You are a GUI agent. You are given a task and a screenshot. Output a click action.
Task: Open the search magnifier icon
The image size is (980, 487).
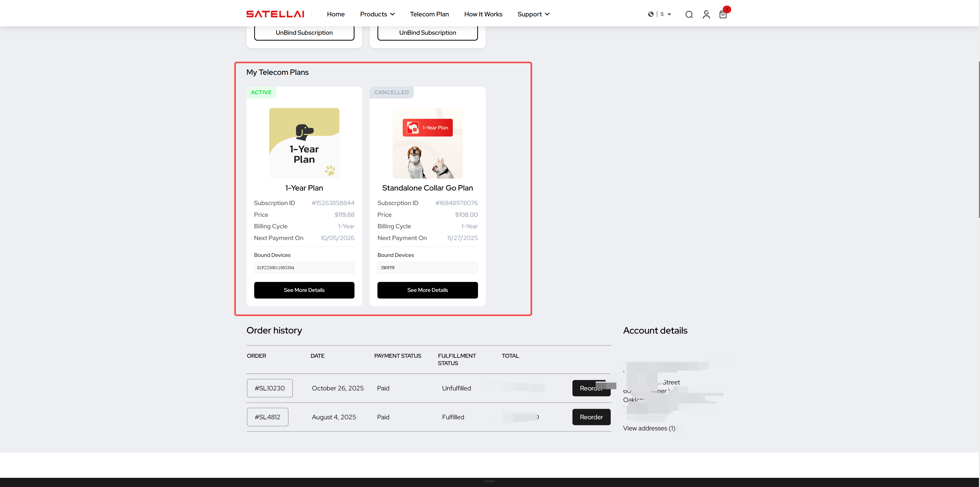pyautogui.click(x=689, y=15)
